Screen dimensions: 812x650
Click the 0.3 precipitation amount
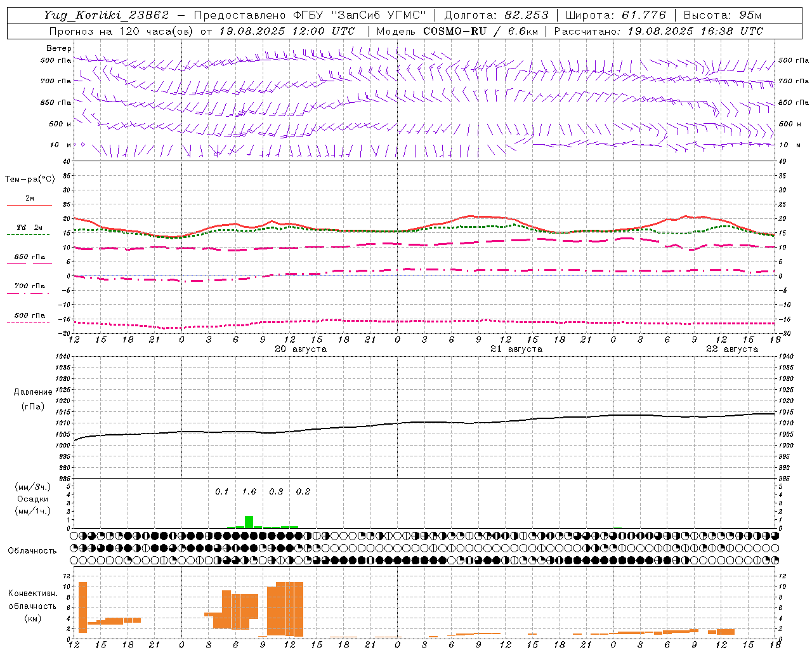click(276, 492)
